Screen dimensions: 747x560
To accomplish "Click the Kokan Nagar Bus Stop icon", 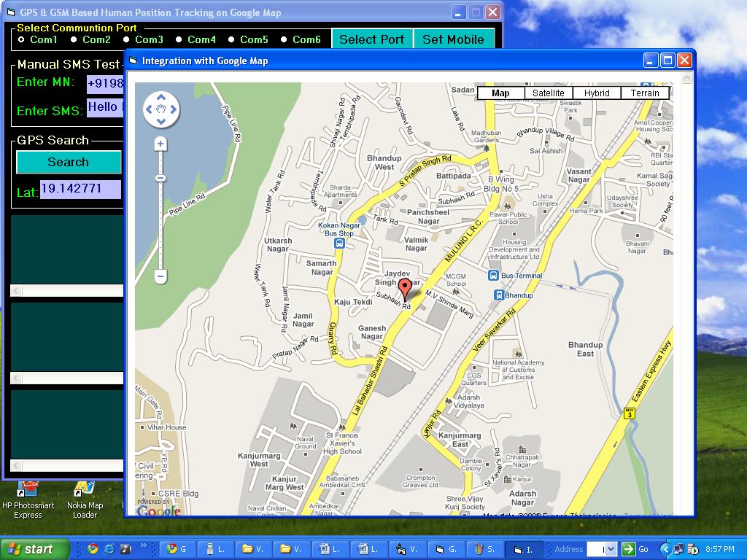I will click(x=338, y=244).
